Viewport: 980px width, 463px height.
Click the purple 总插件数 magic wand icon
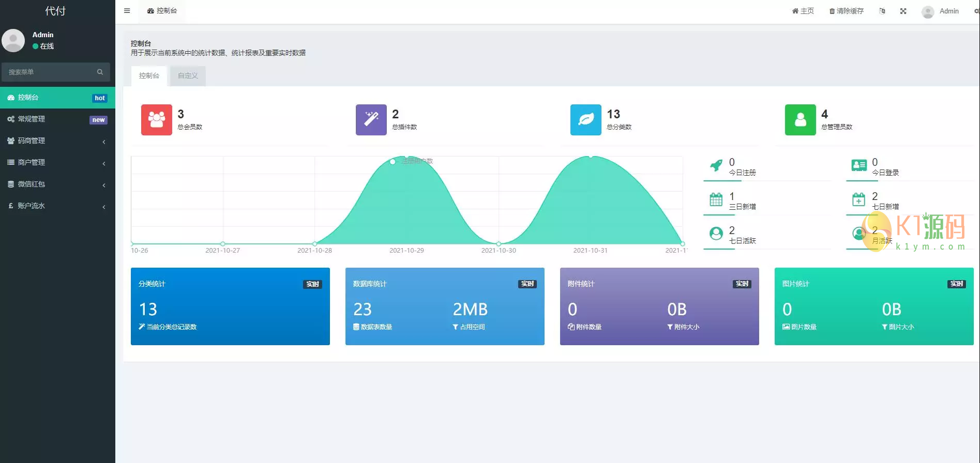pyautogui.click(x=371, y=120)
